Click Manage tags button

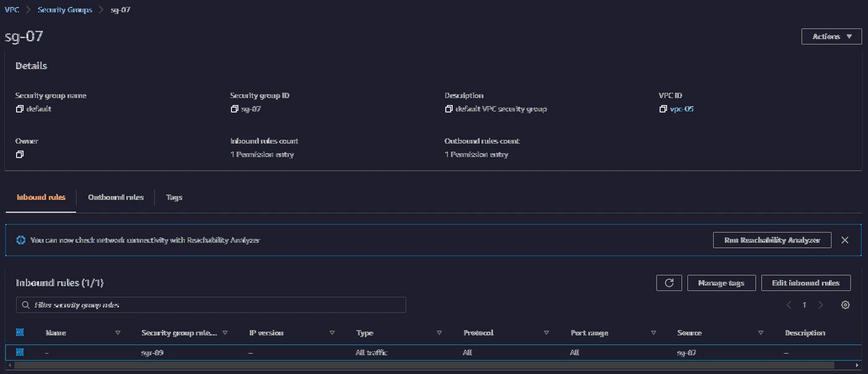point(721,283)
